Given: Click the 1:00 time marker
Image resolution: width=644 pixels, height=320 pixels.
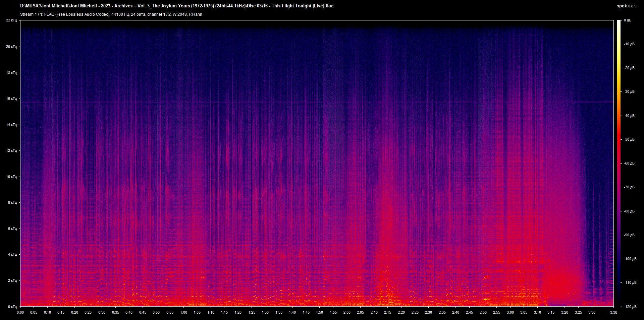Looking at the screenshot, I should (x=183, y=312).
